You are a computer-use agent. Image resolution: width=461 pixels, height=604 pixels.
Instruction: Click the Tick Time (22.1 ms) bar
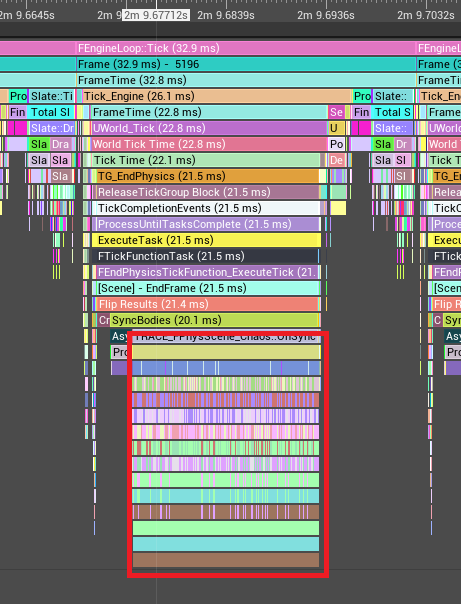[x=206, y=160]
